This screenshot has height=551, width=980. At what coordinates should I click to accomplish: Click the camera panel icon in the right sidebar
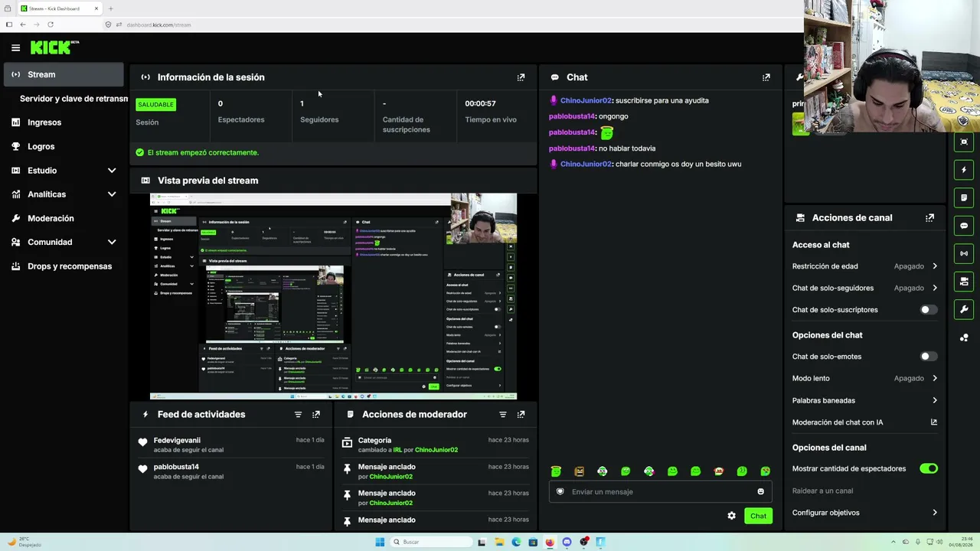coord(964,282)
